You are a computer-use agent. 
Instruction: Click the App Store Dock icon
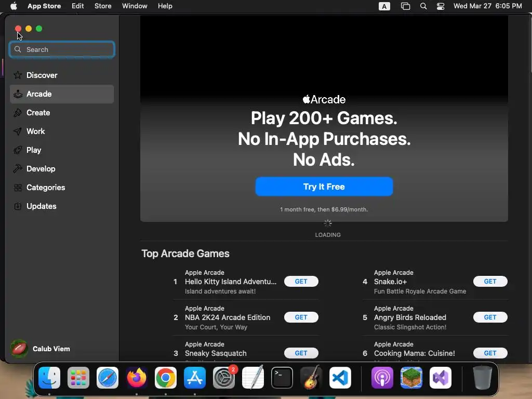tap(195, 378)
